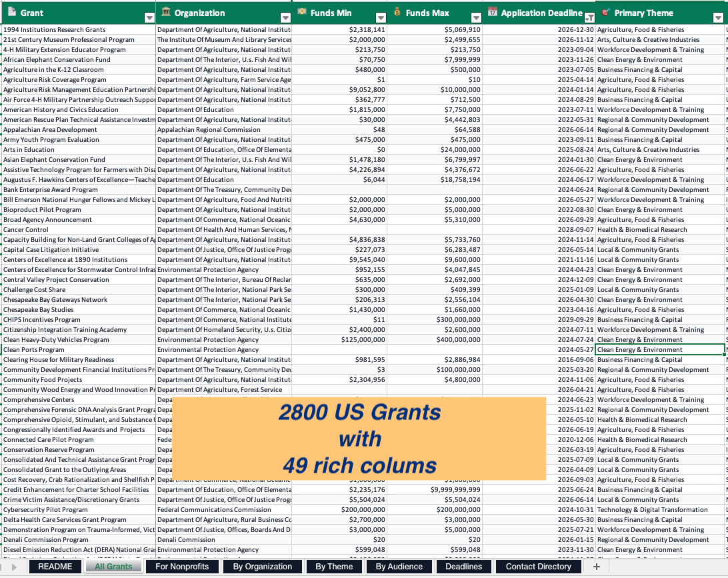
Task: Select the Bank Enterprise Award Program cell
Action: point(79,190)
